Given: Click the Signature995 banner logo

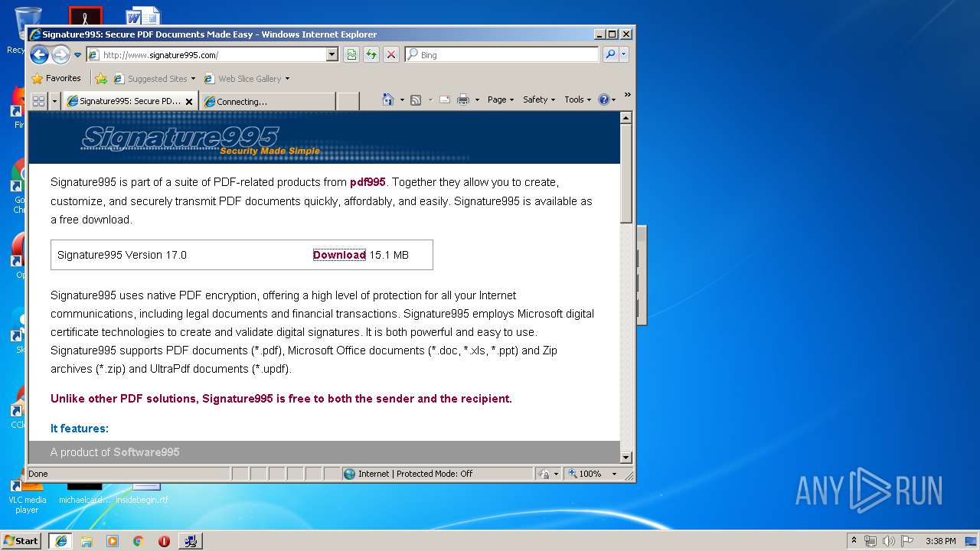Looking at the screenshot, I should 201,139.
